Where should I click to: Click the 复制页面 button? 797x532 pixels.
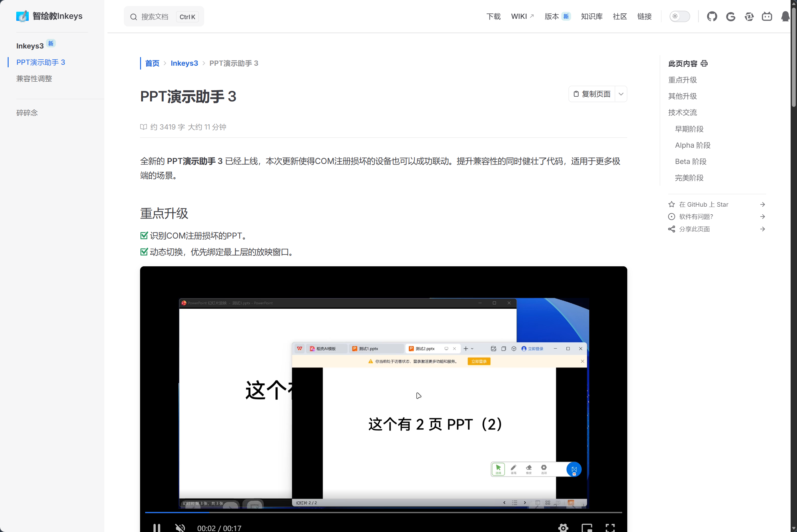[592, 94]
